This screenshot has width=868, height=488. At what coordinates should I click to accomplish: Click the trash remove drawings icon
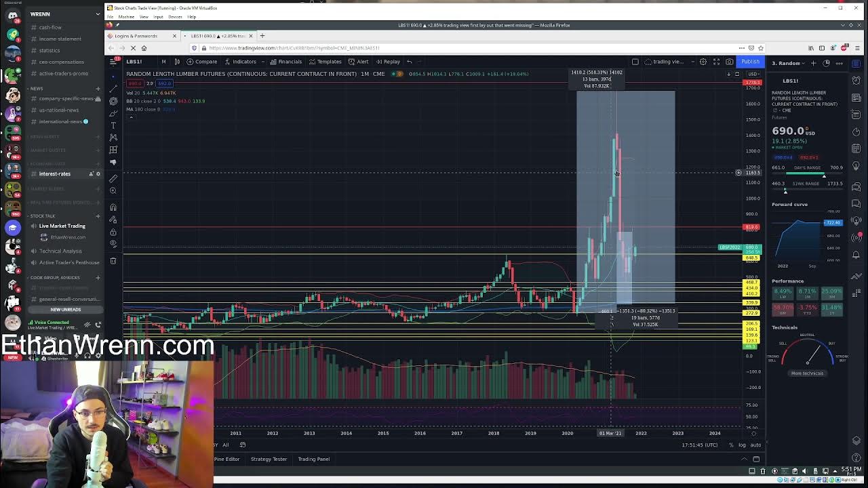[x=113, y=261]
